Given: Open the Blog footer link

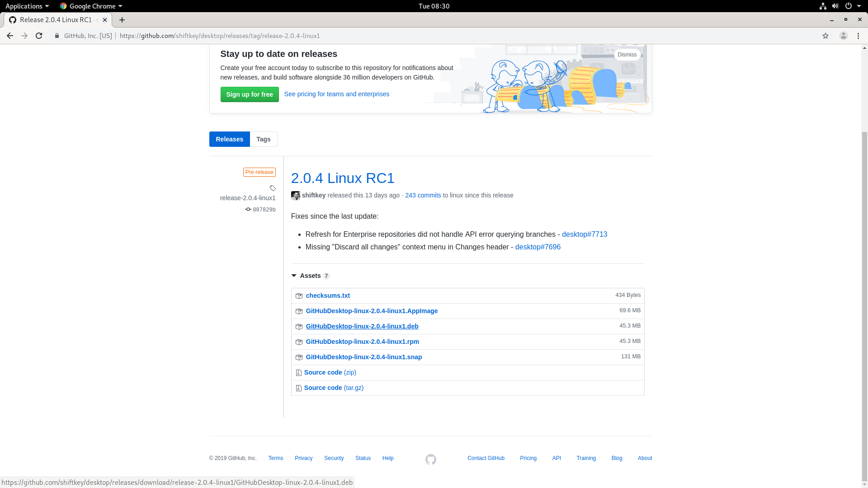Looking at the screenshot, I should tap(617, 458).
